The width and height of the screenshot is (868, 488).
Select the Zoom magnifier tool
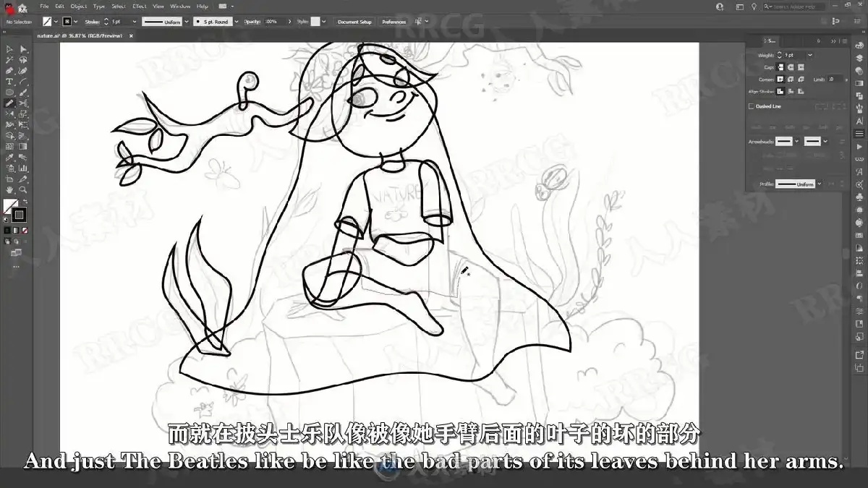(x=23, y=190)
